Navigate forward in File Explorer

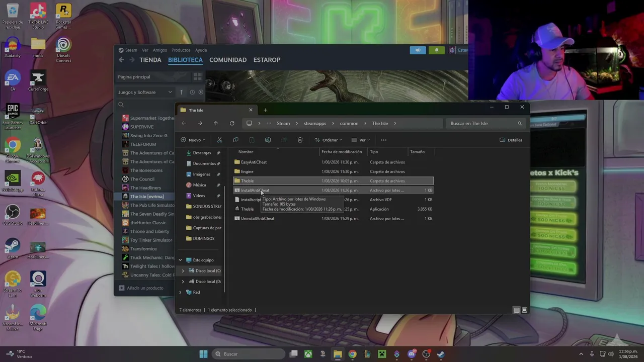200,123
